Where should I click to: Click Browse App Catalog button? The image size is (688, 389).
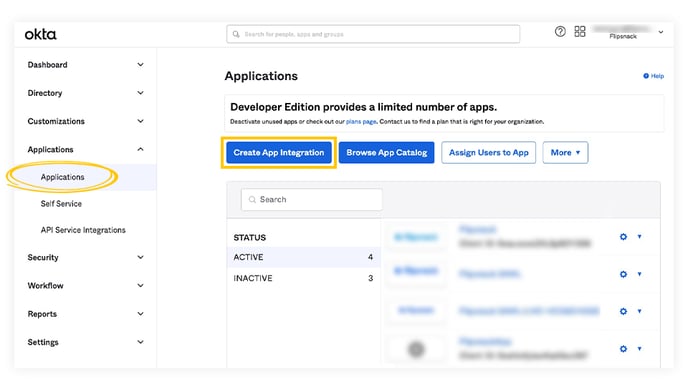(387, 153)
